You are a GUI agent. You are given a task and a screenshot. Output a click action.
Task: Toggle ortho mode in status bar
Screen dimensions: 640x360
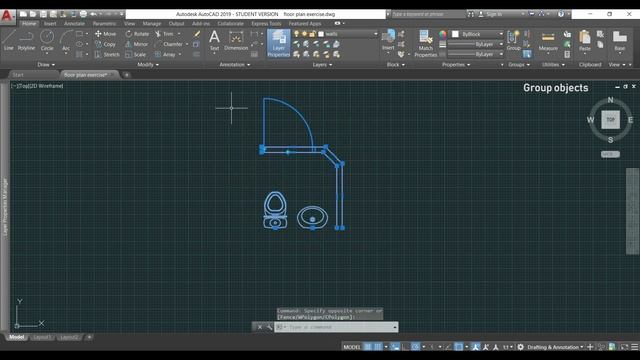[x=405, y=347]
